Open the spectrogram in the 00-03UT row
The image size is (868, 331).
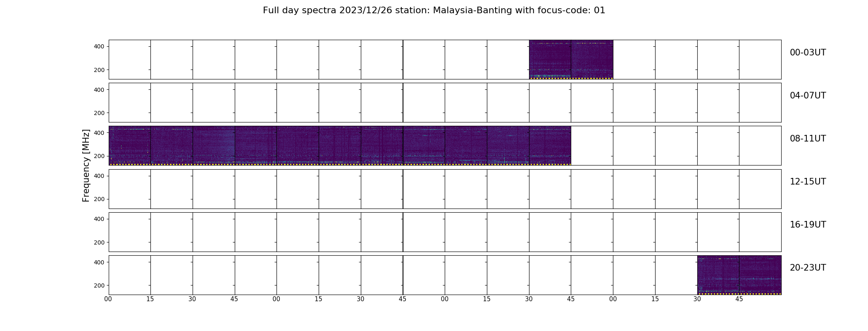point(571,60)
